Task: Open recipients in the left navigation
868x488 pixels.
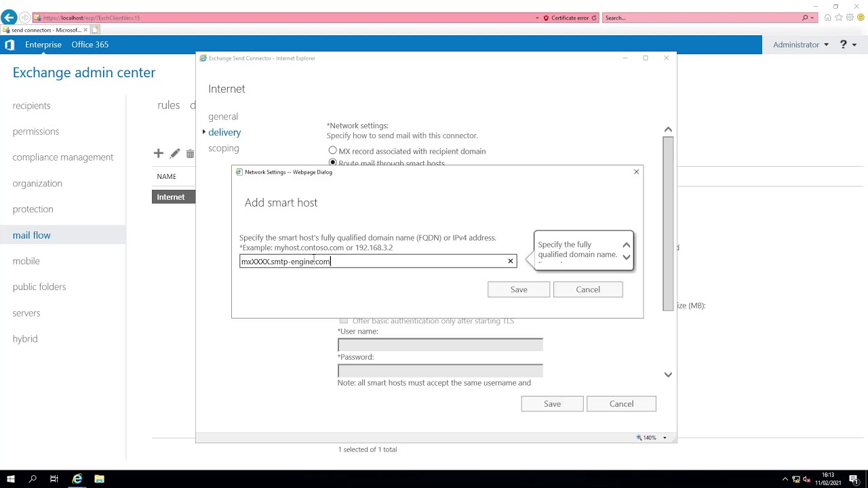Action: point(31,106)
